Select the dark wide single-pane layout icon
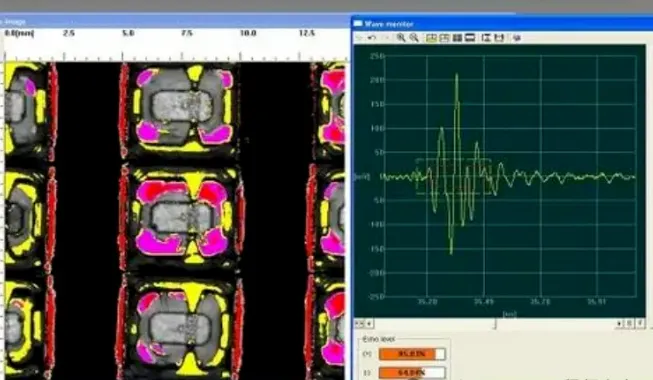This screenshot has height=380, width=653. (470, 38)
